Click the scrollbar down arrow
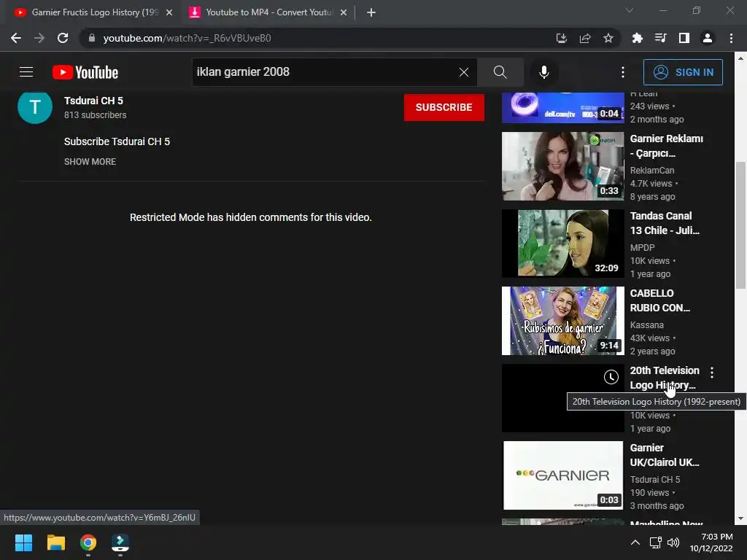The width and height of the screenshot is (747, 560). pyautogui.click(x=740, y=518)
